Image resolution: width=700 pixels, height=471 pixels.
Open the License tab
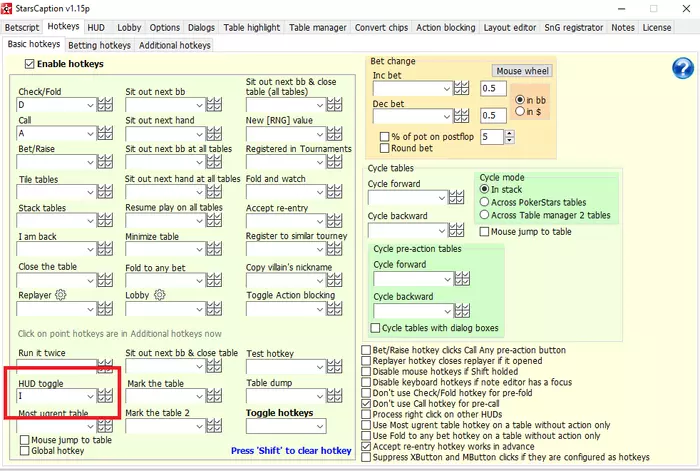tap(657, 28)
